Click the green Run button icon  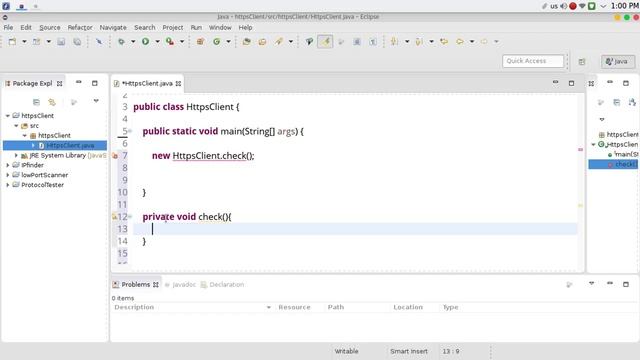145,42
